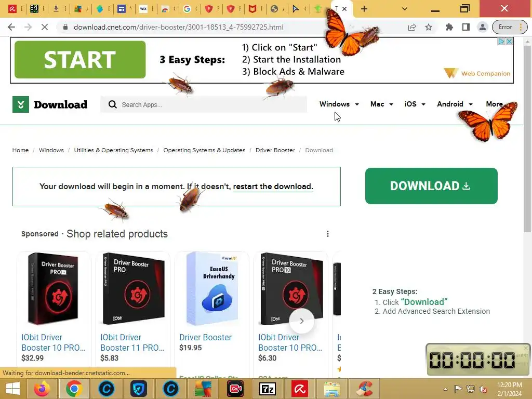
Task: Switch to the Wix tab
Action: (x=143, y=9)
